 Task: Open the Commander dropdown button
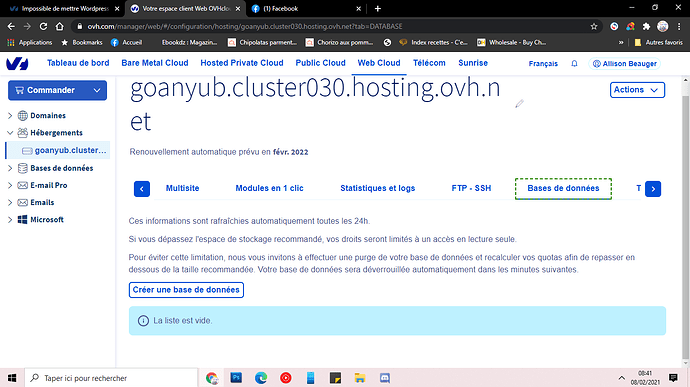coord(57,90)
